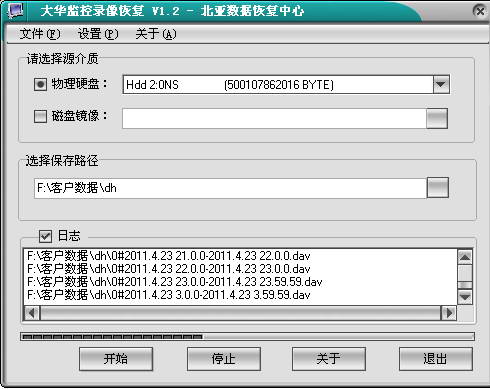
Task: Click the 退出 button
Action: (x=436, y=359)
